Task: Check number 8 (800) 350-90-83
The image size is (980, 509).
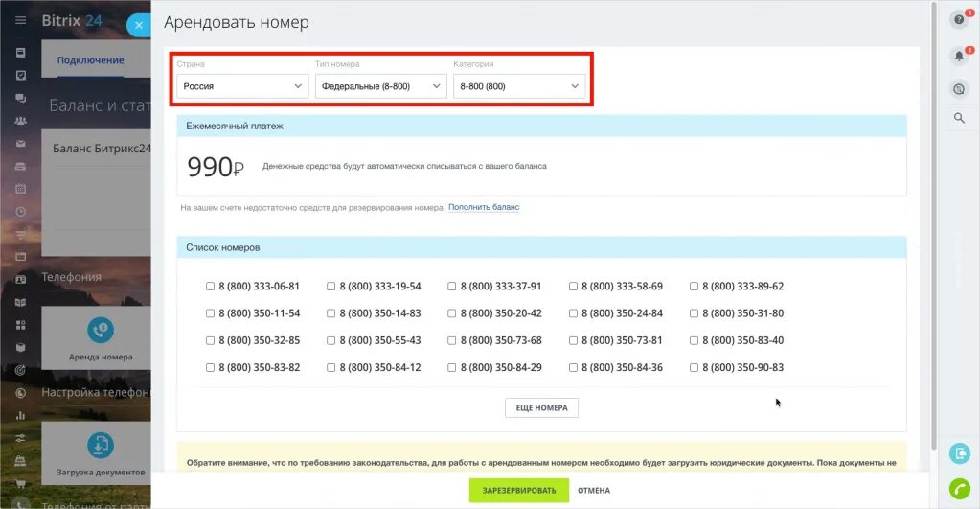Action: pyautogui.click(x=694, y=368)
